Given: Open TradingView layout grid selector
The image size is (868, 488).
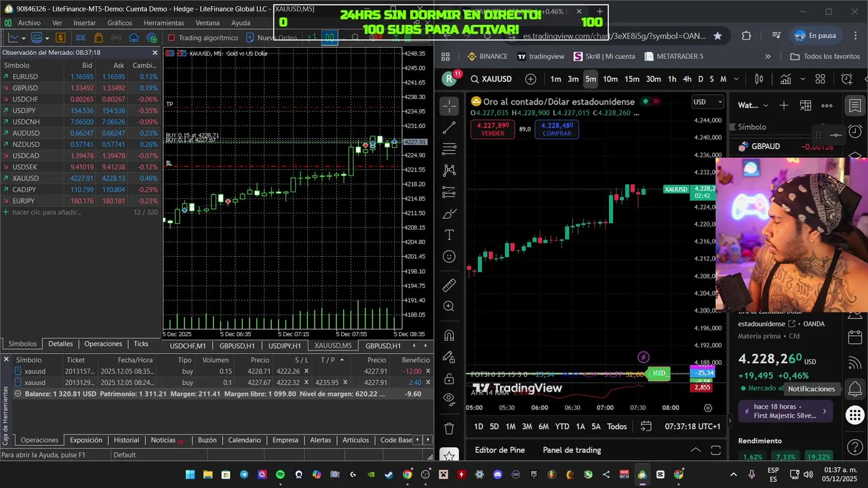Looking at the screenshot, I should pyautogui.click(x=820, y=79).
